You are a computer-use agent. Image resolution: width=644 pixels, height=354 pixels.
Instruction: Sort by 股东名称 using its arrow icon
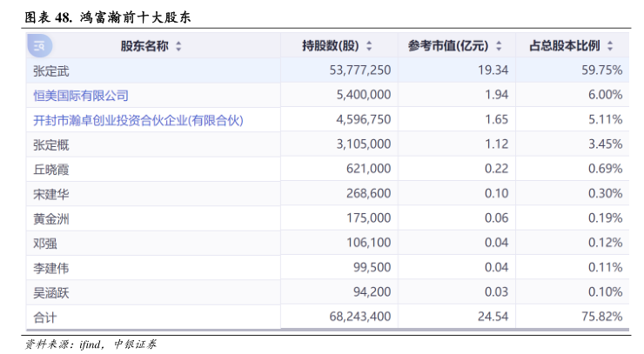pos(178,46)
